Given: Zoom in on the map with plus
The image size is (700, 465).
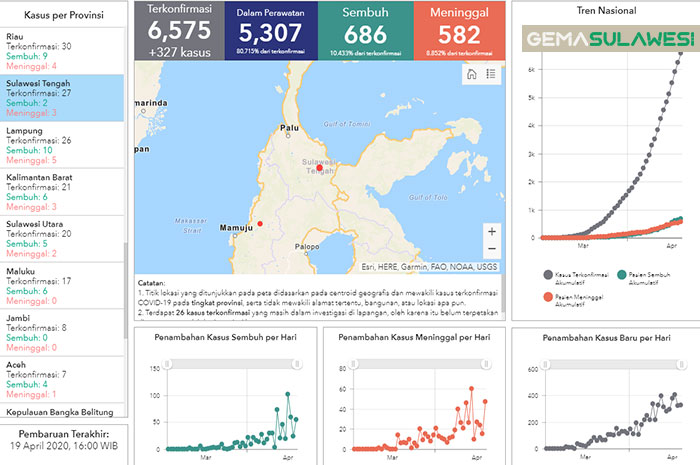Looking at the screenshot, I should point(491,231).
